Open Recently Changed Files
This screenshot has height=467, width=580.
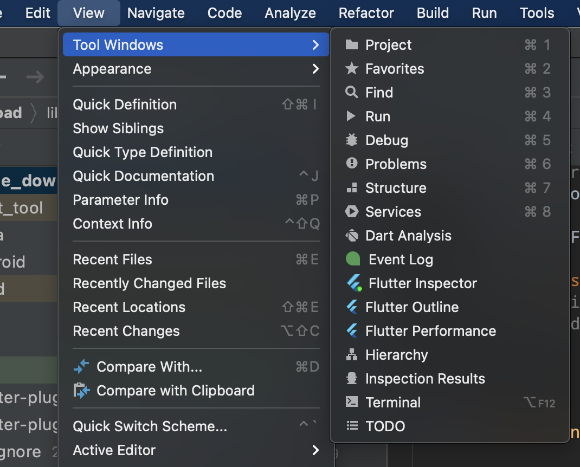pos(196,283)
